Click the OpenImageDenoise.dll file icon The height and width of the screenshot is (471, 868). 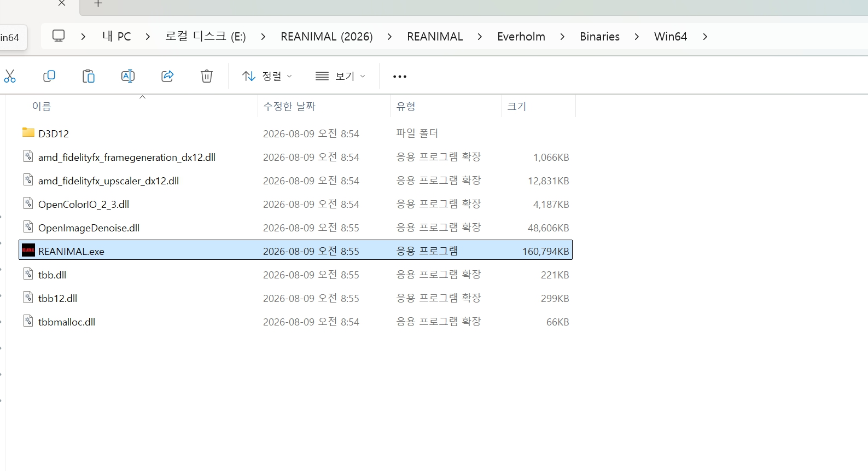coord(28,227)
